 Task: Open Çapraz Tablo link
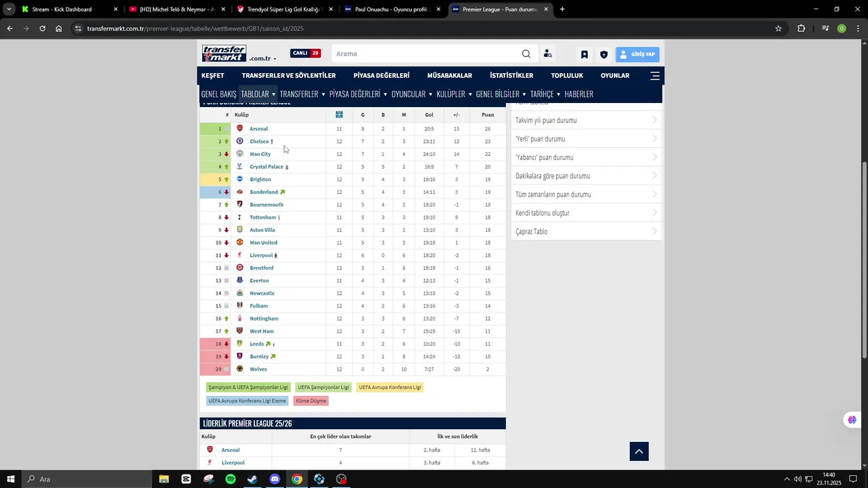(587, 232)
